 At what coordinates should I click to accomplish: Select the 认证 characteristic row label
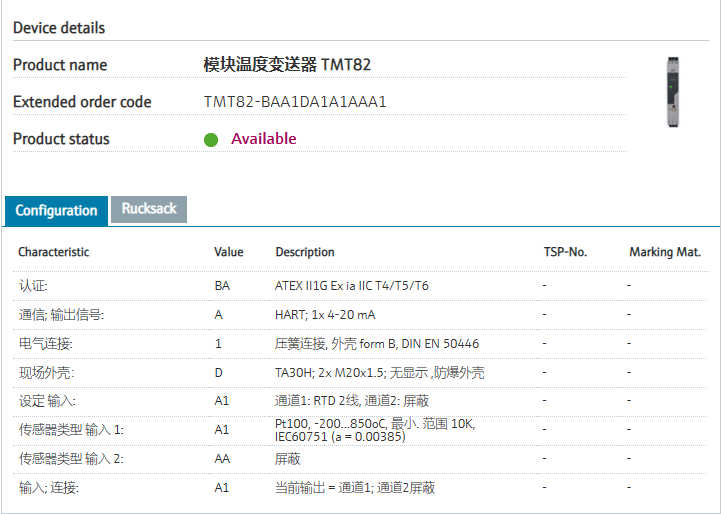(x=33, y=286)
